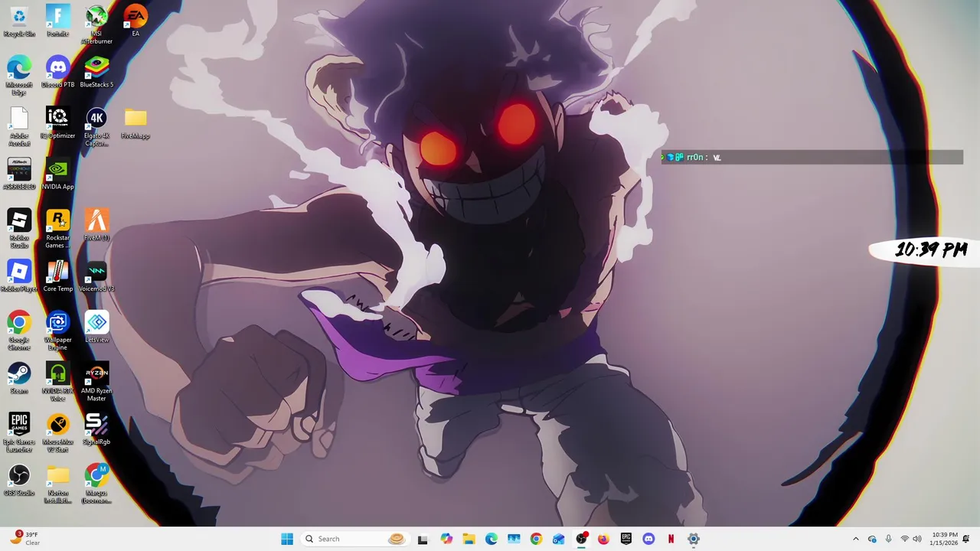Select the BlueStacks 5 desktop icon
The width and height of the screenshot is (980, 551).
[96, 72]
